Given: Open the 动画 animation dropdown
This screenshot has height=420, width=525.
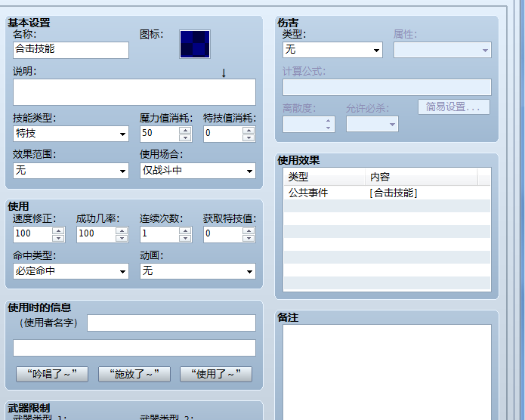Looking at the screenshot, I should click(x=198, y=271).
